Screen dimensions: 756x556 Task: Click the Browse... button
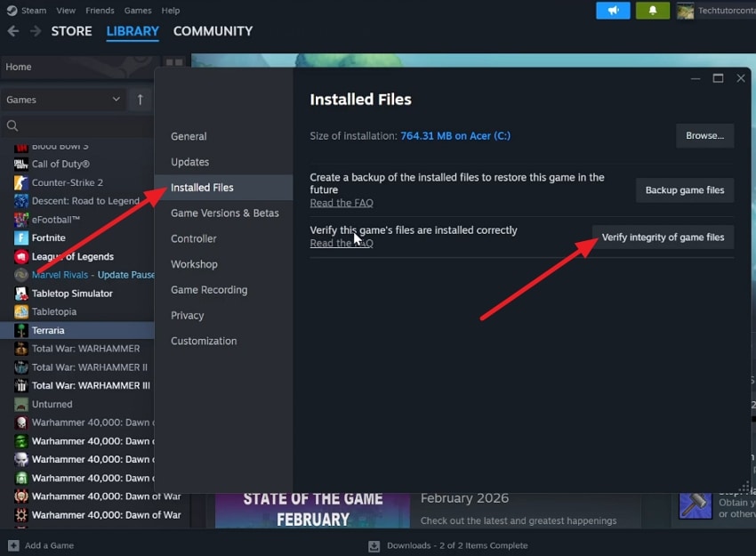[704, 136]
